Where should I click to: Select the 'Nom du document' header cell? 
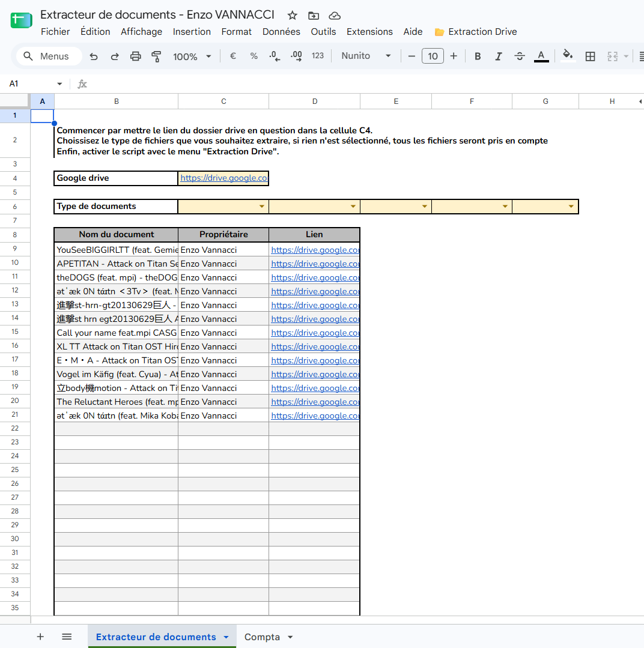pos(117,234)
